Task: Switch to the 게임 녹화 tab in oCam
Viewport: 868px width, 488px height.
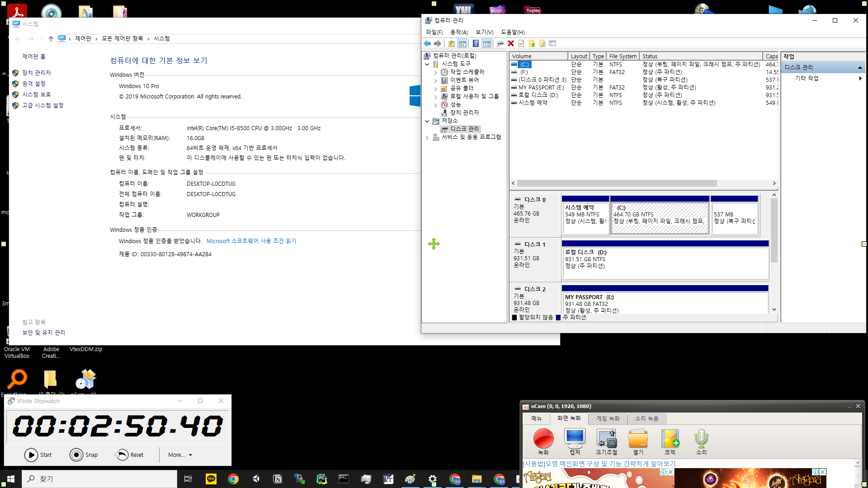Action: point(608,418)
